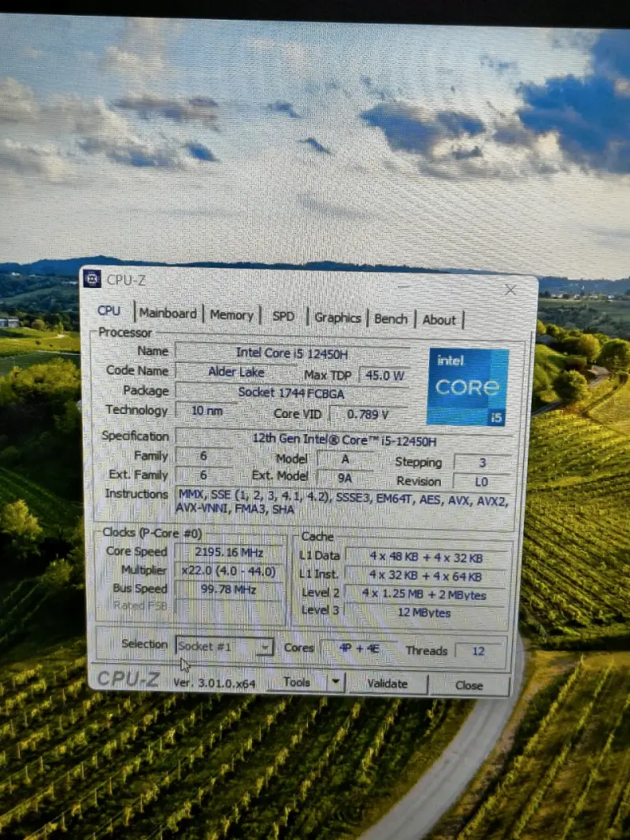Open the Memory tab
Screen dimensions: 630x840
click(x=232, y=315)
